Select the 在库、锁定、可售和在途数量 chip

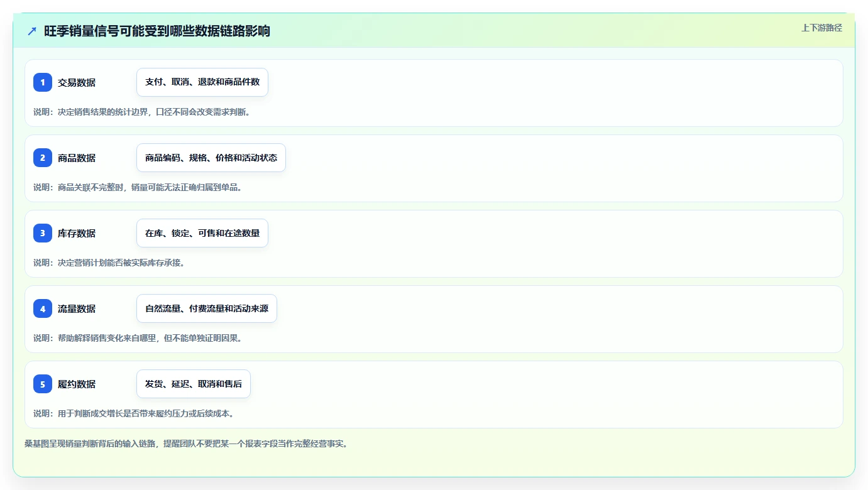point(202,233)
